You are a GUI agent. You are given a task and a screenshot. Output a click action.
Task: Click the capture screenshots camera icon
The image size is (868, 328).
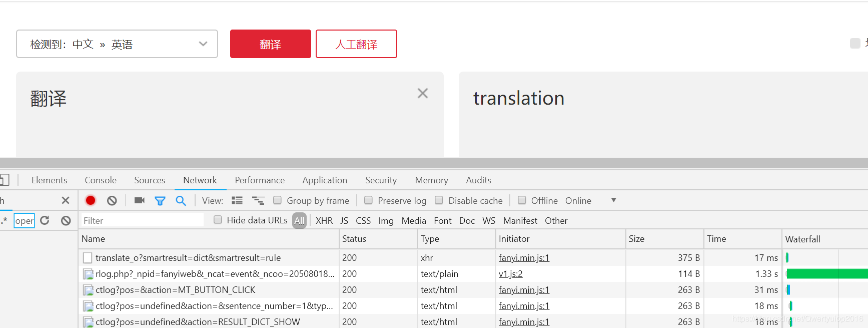[139, 200]
